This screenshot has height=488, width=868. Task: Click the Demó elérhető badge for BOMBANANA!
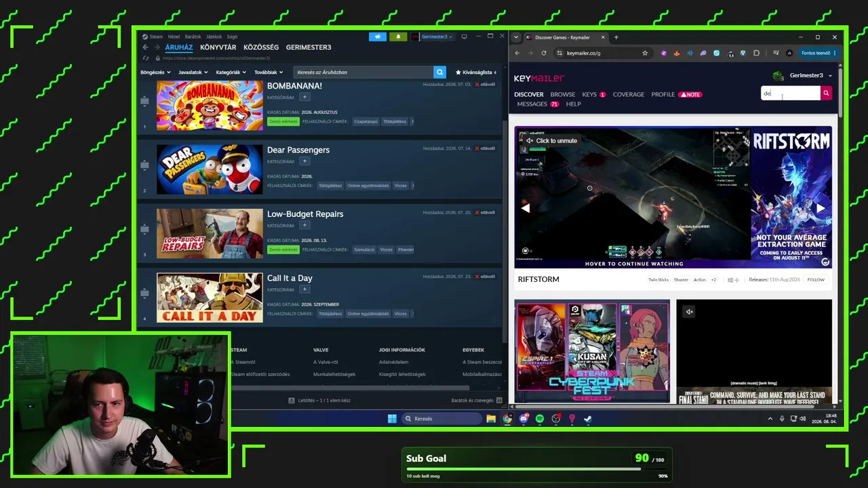[283, 121]
